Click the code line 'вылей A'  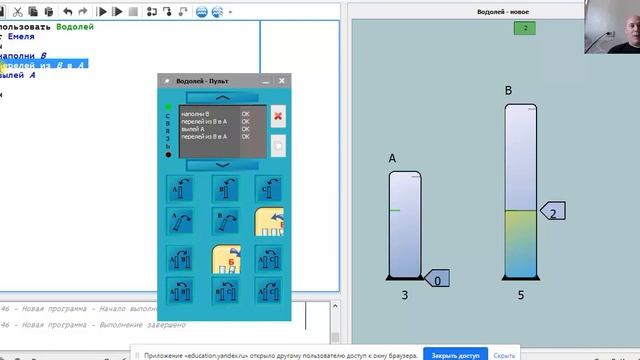click(18, 76)
